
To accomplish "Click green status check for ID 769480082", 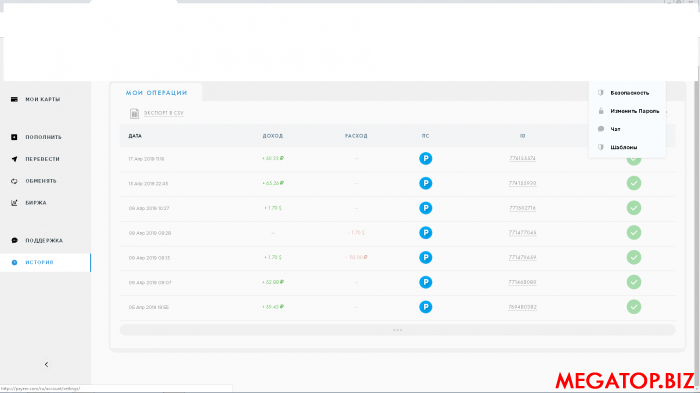I will point(633,307).
